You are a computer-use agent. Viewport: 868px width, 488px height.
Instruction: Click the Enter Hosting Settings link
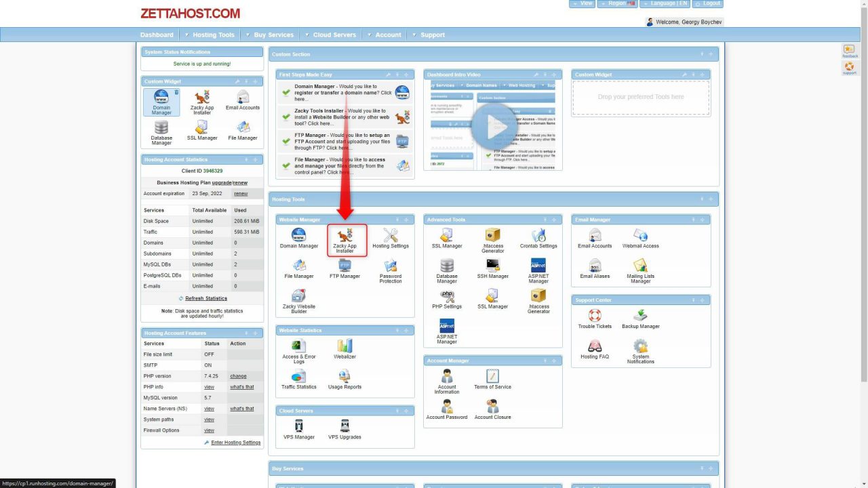coord(235,443)
